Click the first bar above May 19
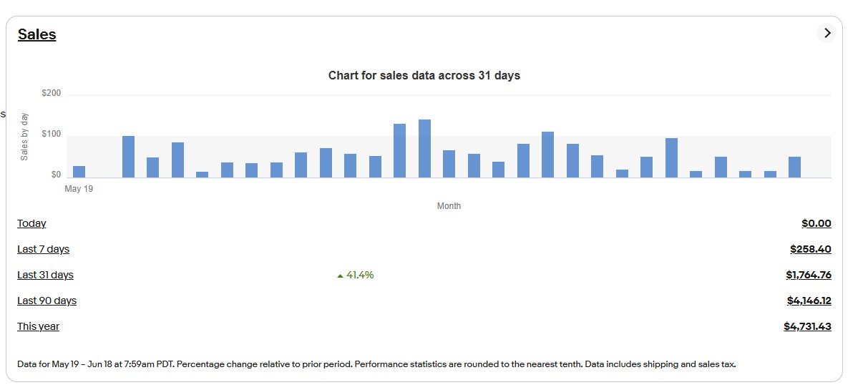Screen dimensions: 868x390 pos(79,172)
